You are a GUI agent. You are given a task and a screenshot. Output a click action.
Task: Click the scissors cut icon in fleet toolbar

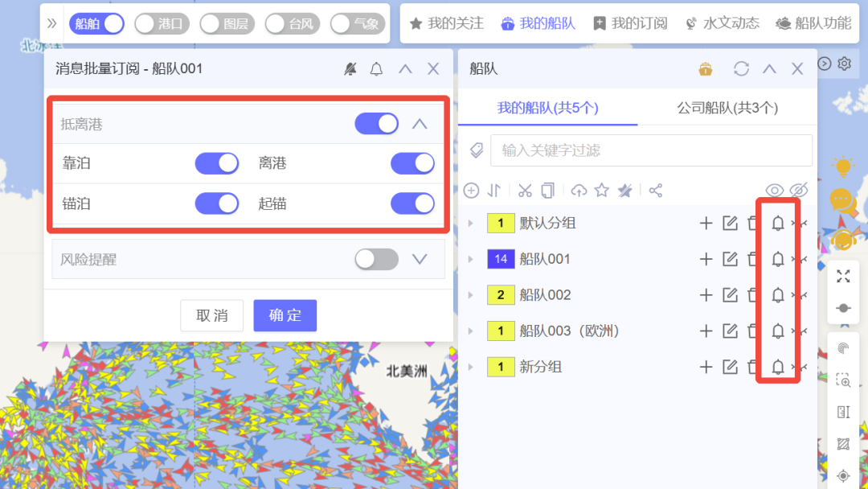point(525,191)
